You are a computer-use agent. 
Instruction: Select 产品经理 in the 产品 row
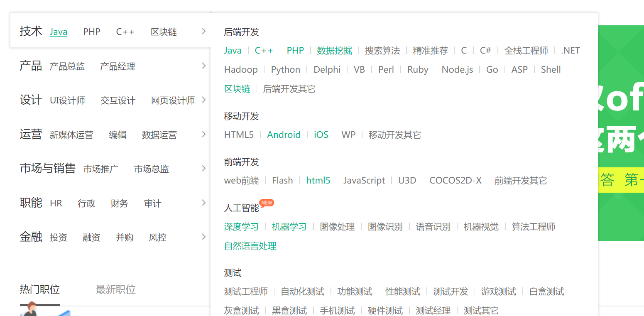(118, 66)
